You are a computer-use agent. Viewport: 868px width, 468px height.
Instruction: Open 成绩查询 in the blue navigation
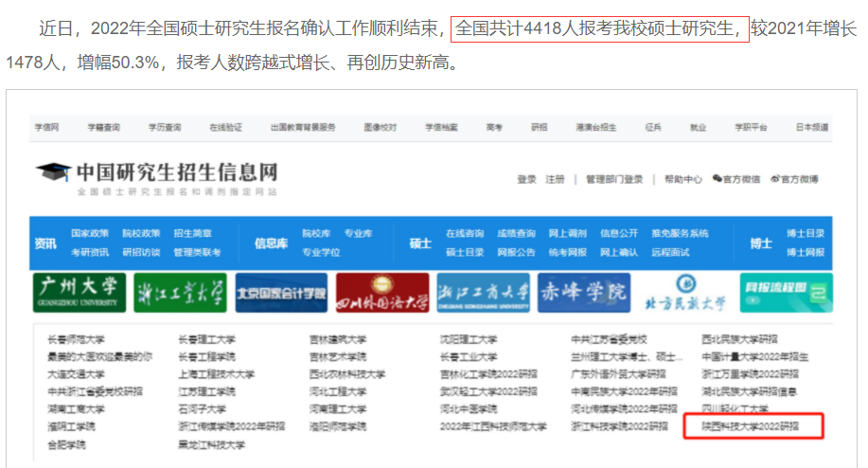[x=517, y=234]
